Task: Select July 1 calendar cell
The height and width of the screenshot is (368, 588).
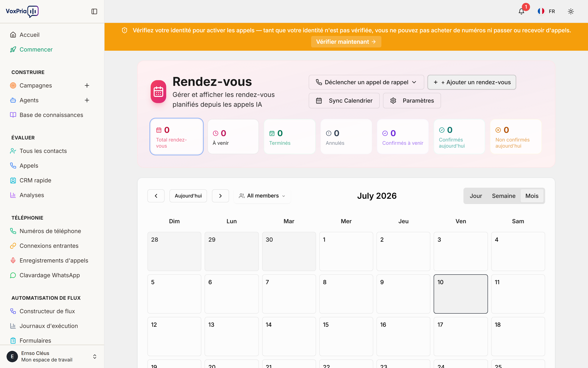Action: [x=346, y=251]
